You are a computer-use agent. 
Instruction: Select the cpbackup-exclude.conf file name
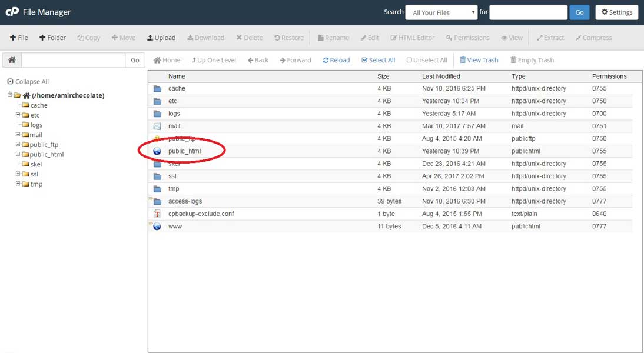201,214
